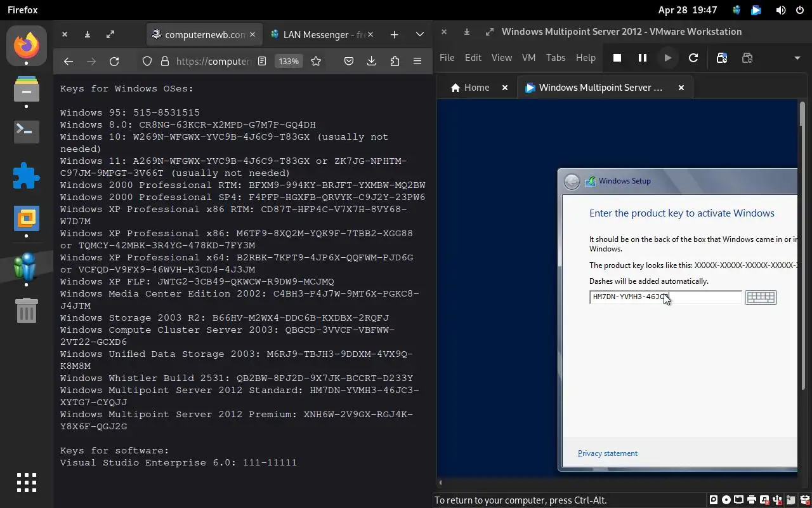Open the on-screen keyboard button

click(761, 297)
